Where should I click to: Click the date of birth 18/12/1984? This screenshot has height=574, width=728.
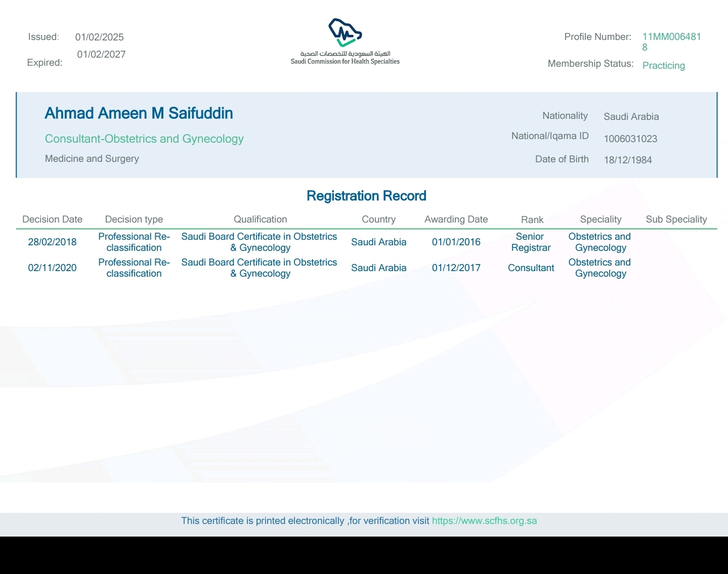(627, 160)
